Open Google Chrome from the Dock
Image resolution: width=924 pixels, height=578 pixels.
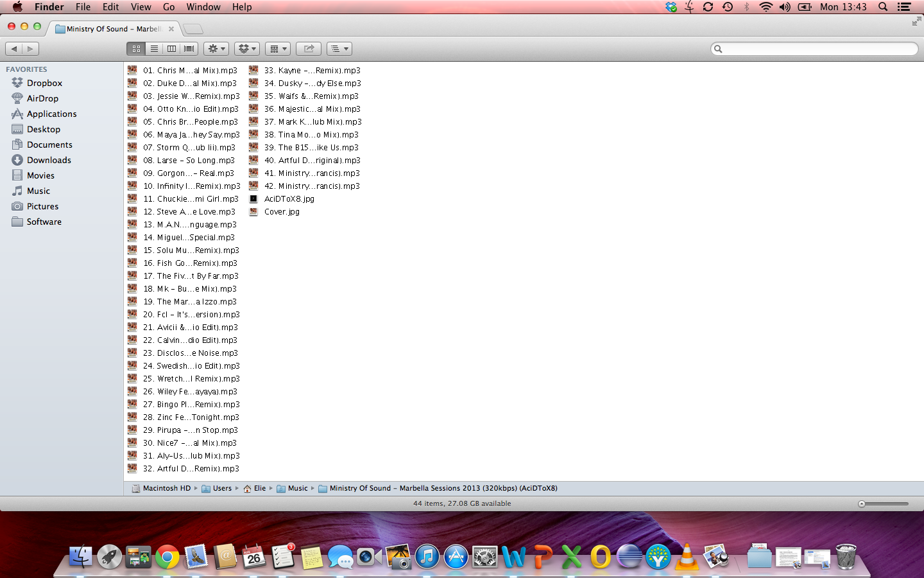(167, 557)
